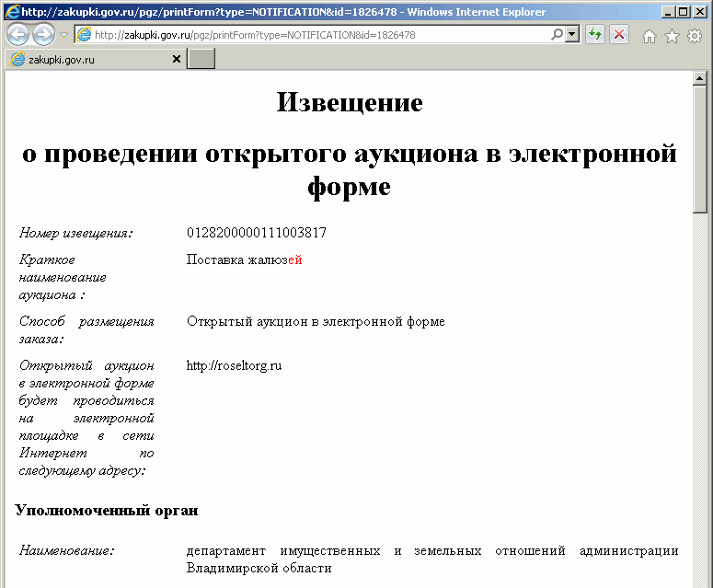The width and height of the screenshot is (713, 588).
Task: Click the http://roseltorg.ru address text
Action: pos(234,365)
